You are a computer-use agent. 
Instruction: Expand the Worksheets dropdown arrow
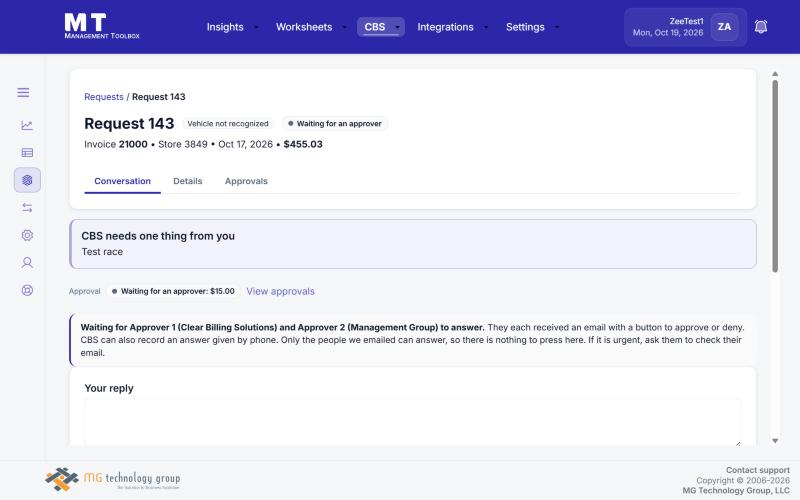pyautogui.click(x=344, y=27)
